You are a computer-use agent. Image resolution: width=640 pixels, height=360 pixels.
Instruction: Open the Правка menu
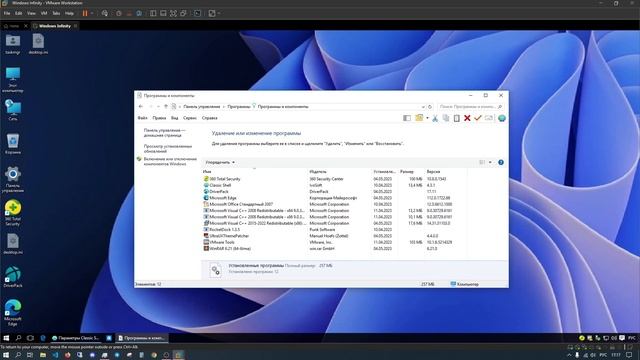pyautogui.click(x=159, y=118)
